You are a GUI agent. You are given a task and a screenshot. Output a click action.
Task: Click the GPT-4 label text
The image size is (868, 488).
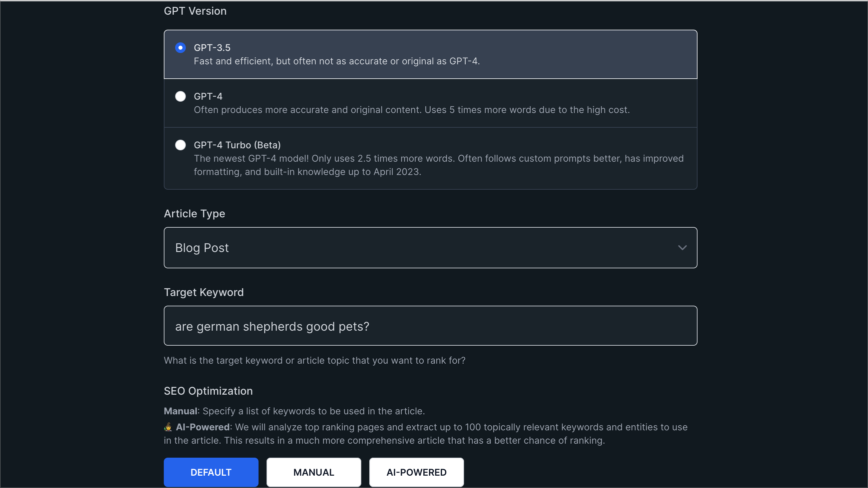point(208,96)
